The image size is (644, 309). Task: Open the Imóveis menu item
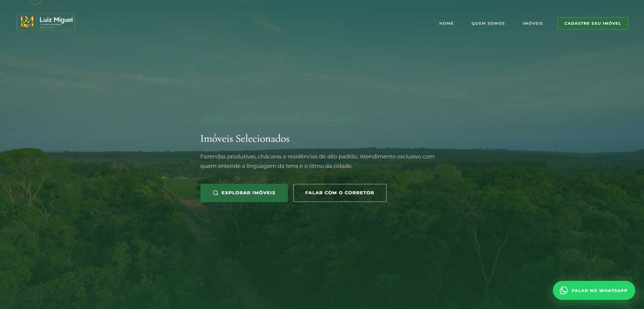pos(533,23)
